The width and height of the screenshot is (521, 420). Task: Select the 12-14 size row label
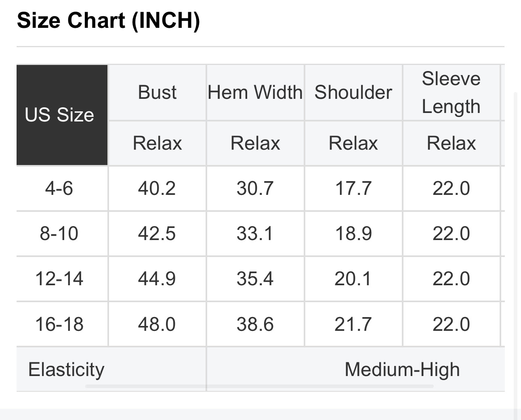pyautogui.click(x=59, y=279)
